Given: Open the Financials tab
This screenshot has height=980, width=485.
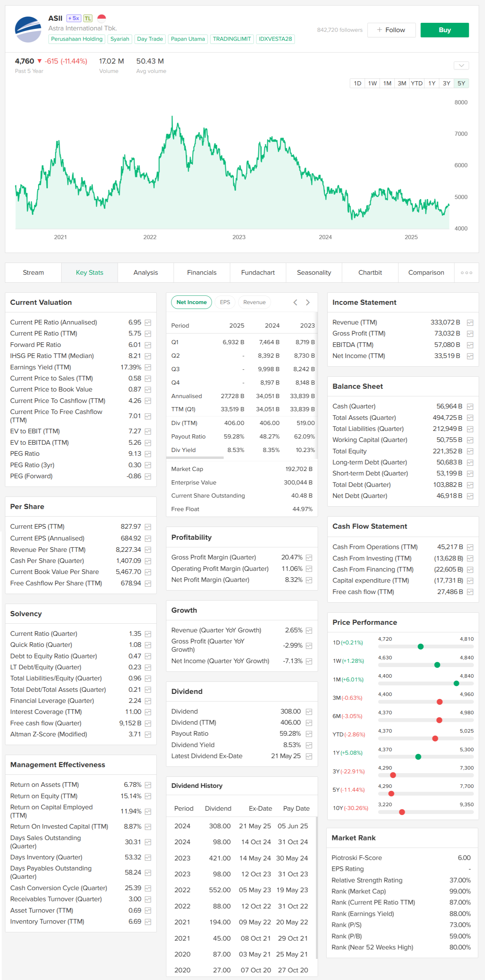Looking at the screenshot, I should pos(202,273).
